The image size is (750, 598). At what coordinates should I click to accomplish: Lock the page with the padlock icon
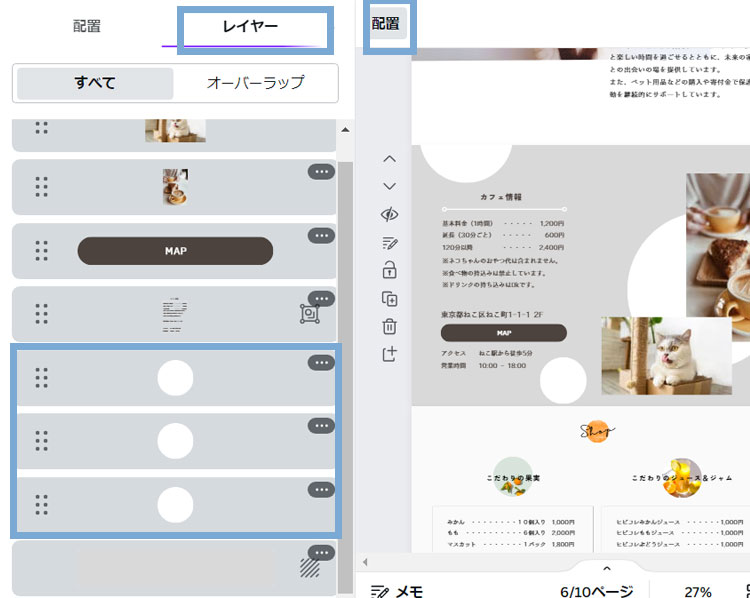pos(389,270)
